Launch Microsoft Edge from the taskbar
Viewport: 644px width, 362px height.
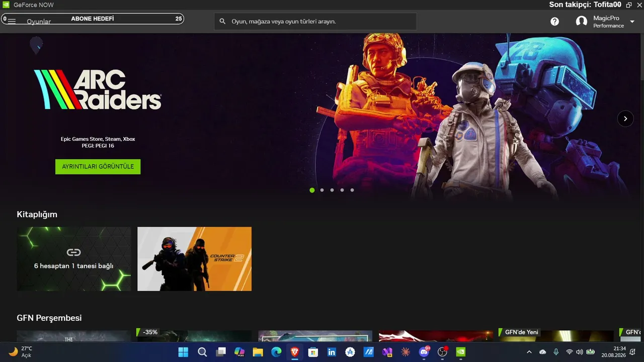(x=276, y=352)
